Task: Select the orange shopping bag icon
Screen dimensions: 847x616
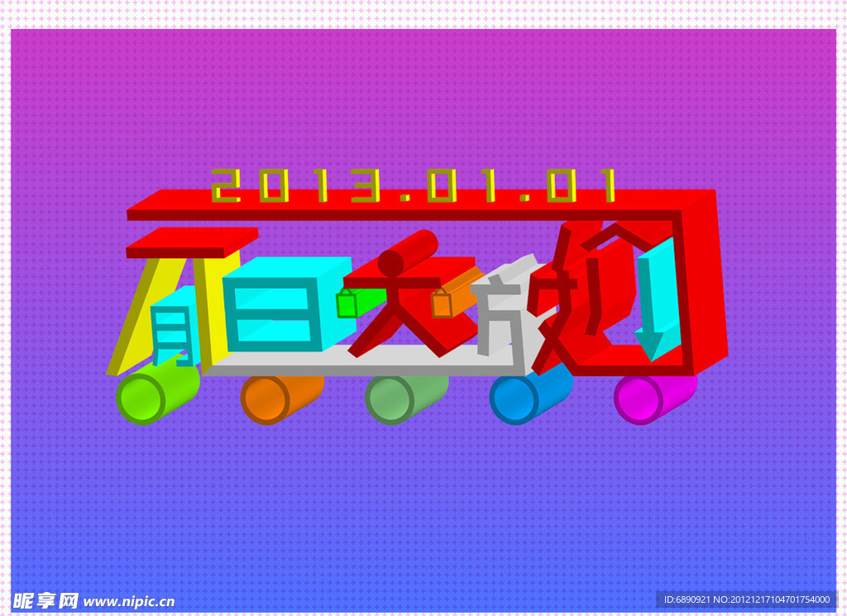Action: click(443, 306)
